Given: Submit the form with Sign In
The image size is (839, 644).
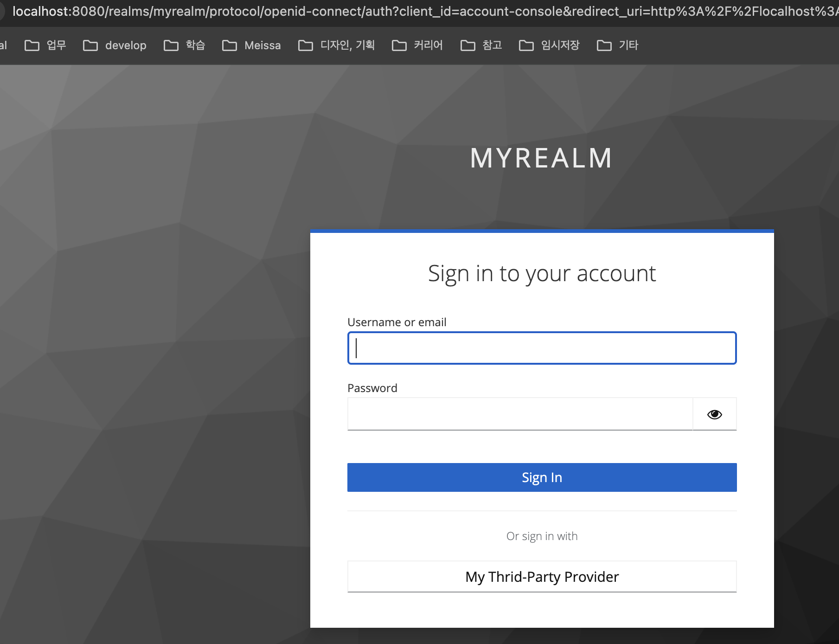Looking at the screenshot, I should click(x=542, y=477).
